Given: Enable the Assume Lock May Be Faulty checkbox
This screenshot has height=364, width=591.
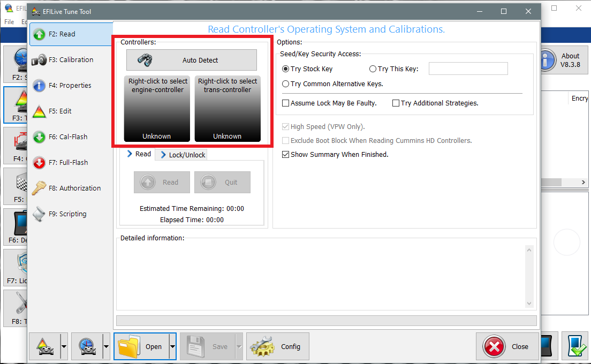Looking at the screenshot, I should (x=286, y=103).
